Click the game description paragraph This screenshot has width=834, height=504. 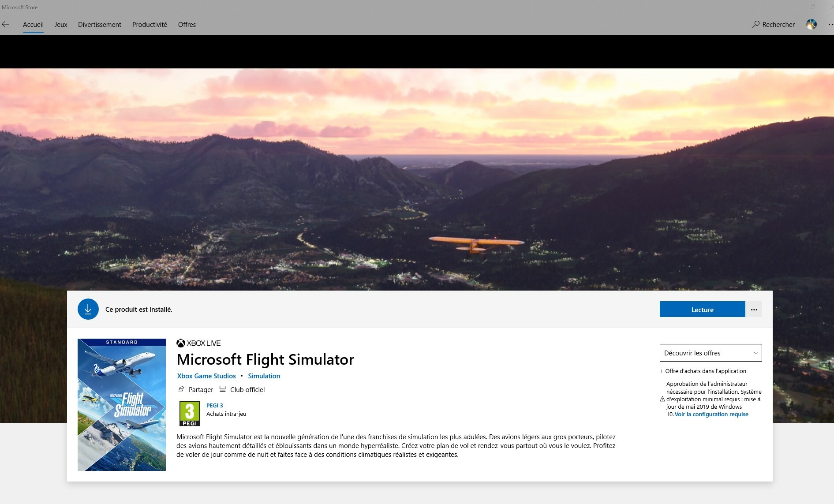pos(396,446)
